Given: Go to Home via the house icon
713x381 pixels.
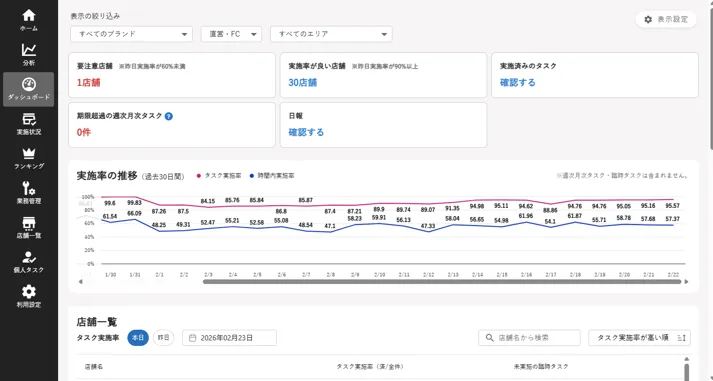Looking at the screenshot, I should click(x=29, y=15).
